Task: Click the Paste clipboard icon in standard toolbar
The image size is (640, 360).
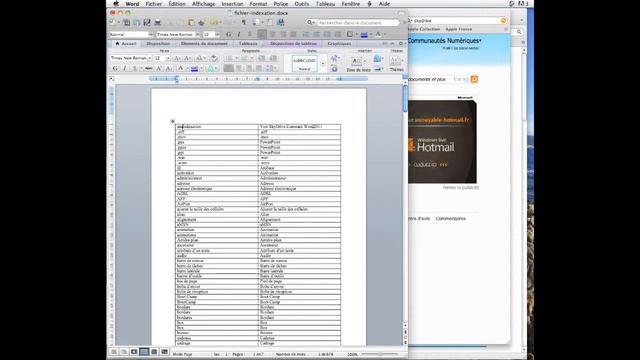Action: click(x=191, y=22)
